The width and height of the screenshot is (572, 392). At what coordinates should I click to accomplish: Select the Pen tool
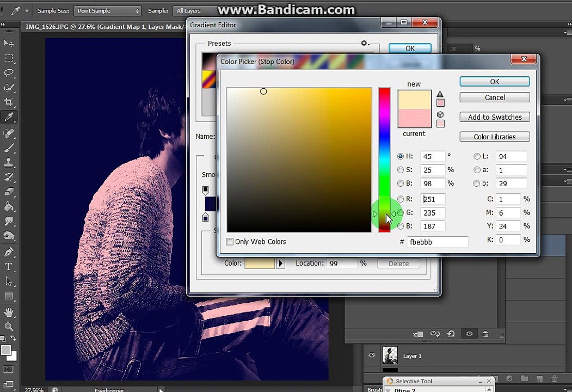coord(9,252)
